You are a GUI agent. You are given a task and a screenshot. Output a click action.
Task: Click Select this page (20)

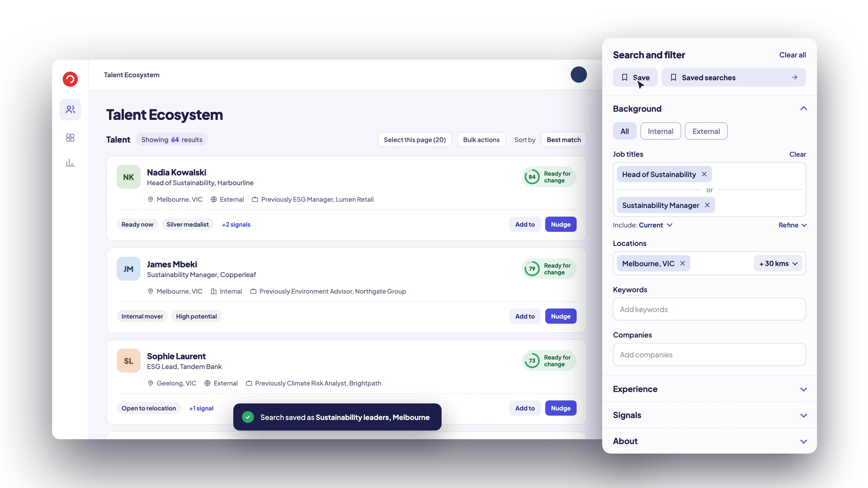[414, 139]
